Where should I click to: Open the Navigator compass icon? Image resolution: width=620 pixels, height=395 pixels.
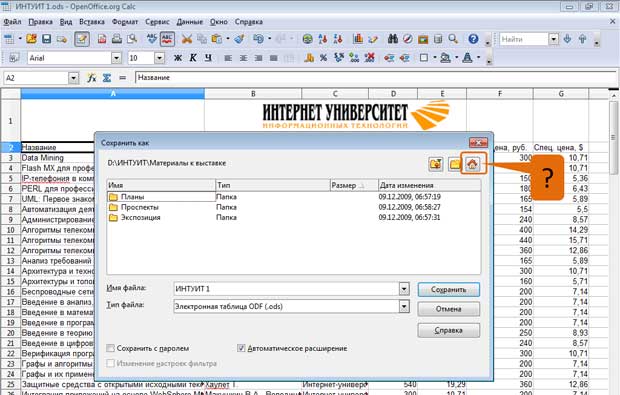coord(408,39)
